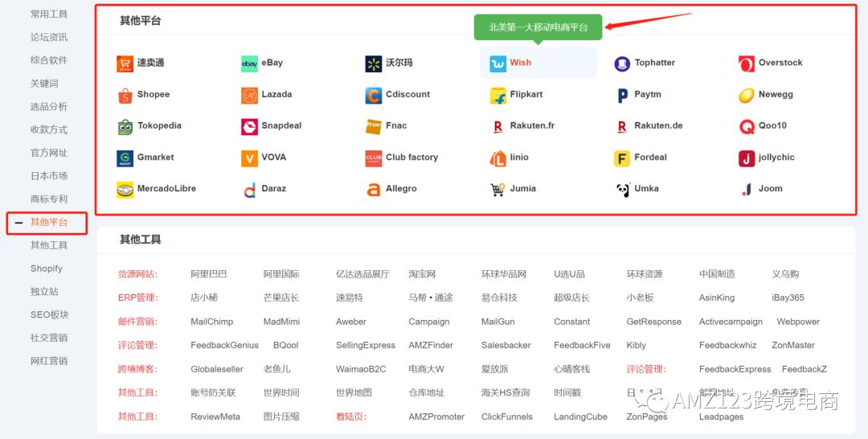Image resolution: width=868 pixels, height=439 pixels.
Task: Click the Lazada orange icon
Action: click(249, 95)
